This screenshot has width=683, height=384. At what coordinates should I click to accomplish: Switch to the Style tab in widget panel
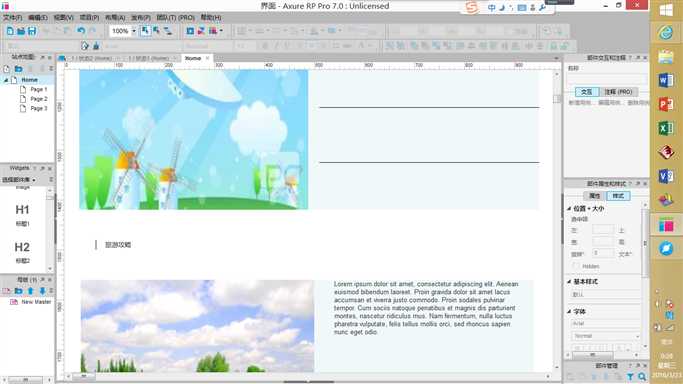click(x=618, y=196)
